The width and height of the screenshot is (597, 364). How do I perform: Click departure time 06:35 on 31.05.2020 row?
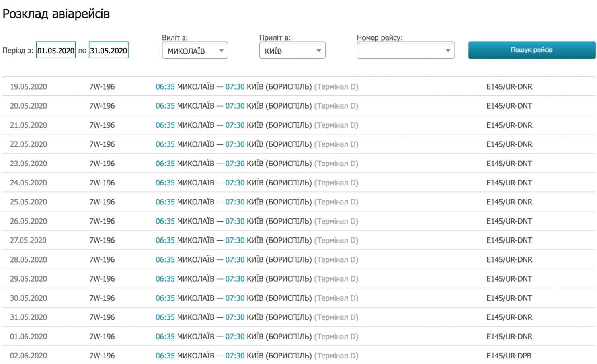[x=165, y=317]
